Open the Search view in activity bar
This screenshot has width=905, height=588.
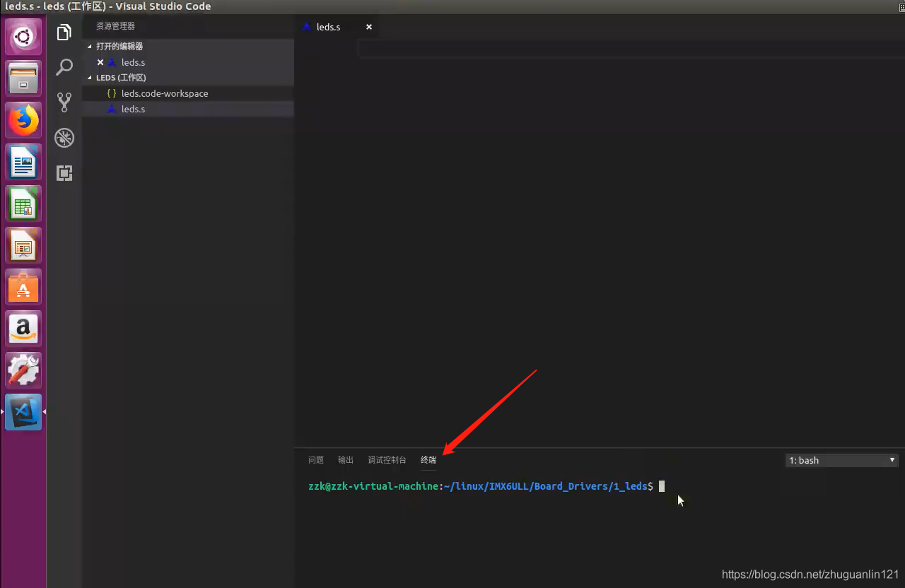pyautogui.click(x=64, y=67)
